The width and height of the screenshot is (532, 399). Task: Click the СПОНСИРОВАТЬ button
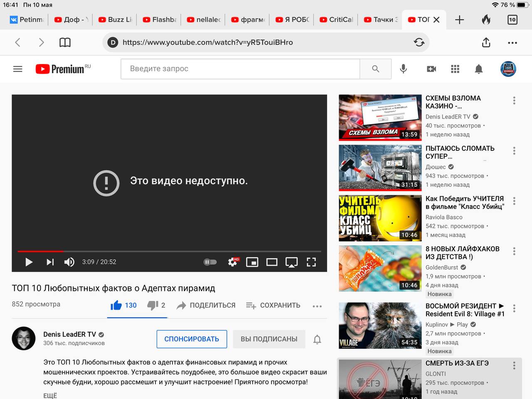pos(192,339)
